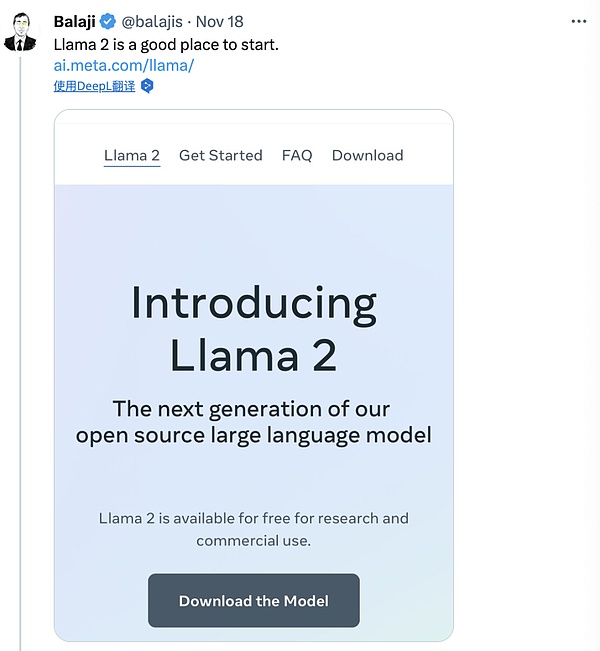Open the tweet's more options ellipsis
Screen dimensions: 600x651
point(579,21)
